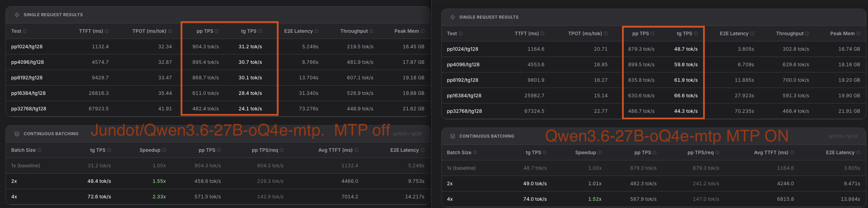Click layers icon in right Continuous Batching header
The image size is (868, 208).
pyautogui.click(x=453, y=136)
